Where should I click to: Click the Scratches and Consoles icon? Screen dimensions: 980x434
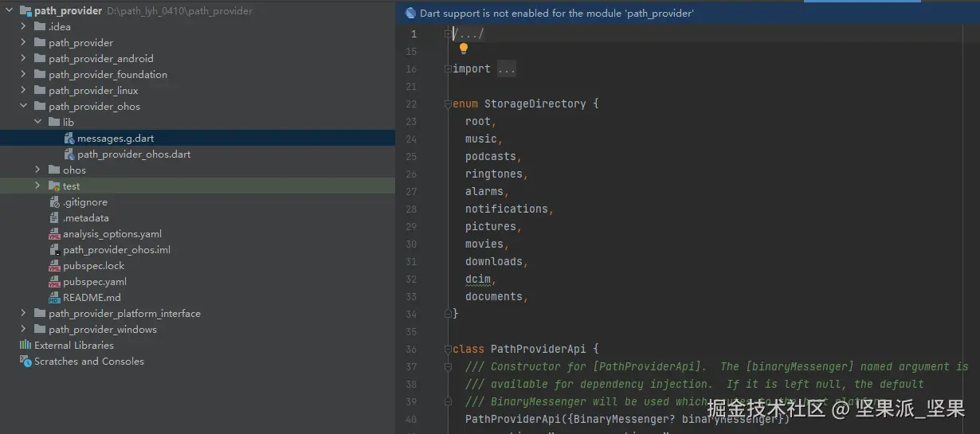click(25, 362)
